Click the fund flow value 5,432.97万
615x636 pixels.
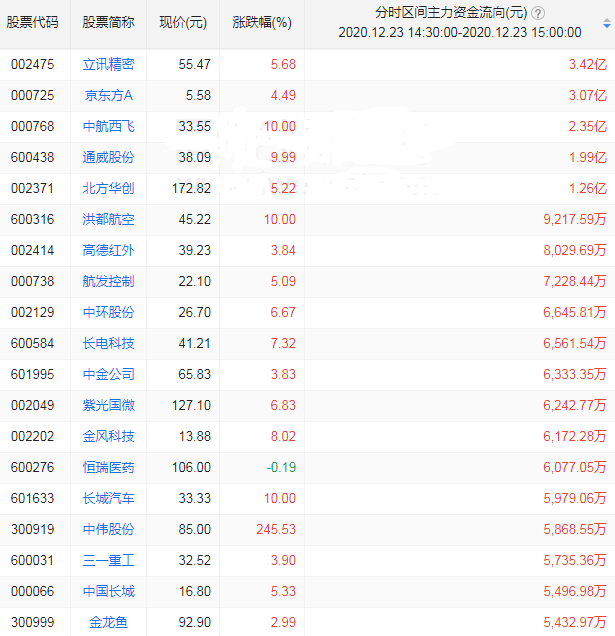(575, 623)
